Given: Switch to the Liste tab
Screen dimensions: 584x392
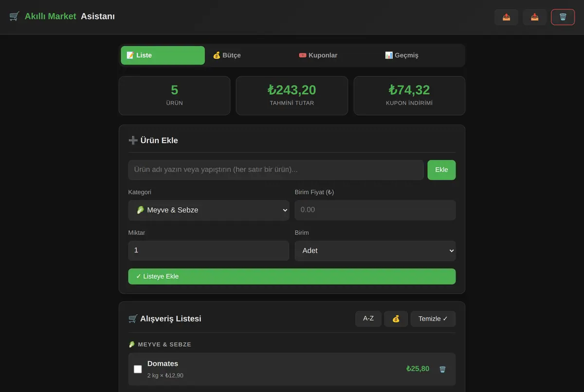Looking at the screenshot, I should (x=163, y=55).
